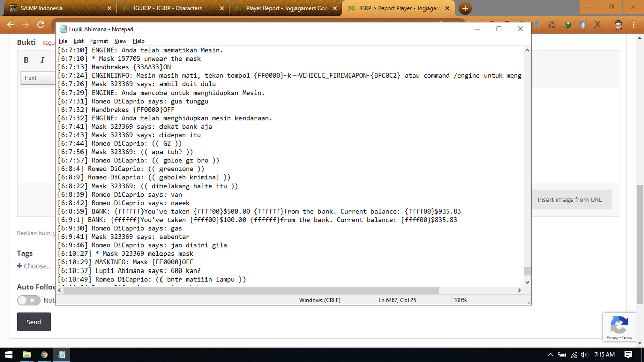Click the Send button

(34, 322)
